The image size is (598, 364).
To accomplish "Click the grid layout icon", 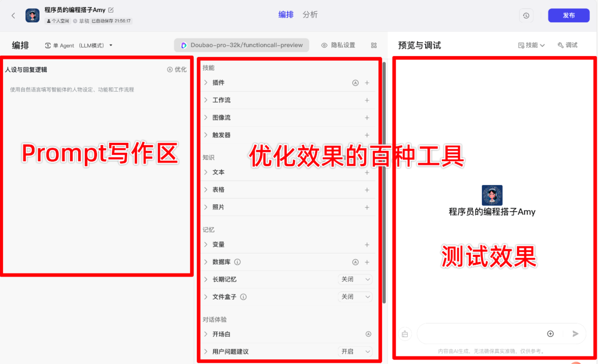I will click(374, 45).
